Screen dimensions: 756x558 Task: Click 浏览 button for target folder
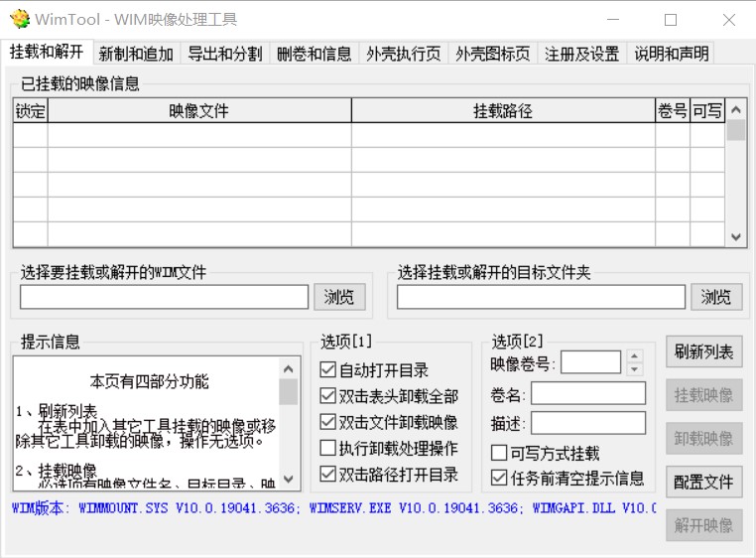716,297
